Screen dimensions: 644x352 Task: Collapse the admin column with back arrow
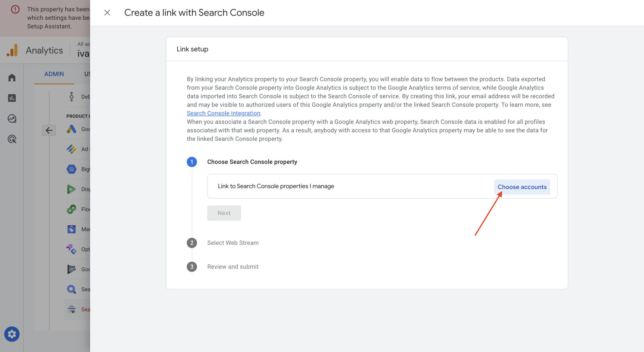[49, 130]
